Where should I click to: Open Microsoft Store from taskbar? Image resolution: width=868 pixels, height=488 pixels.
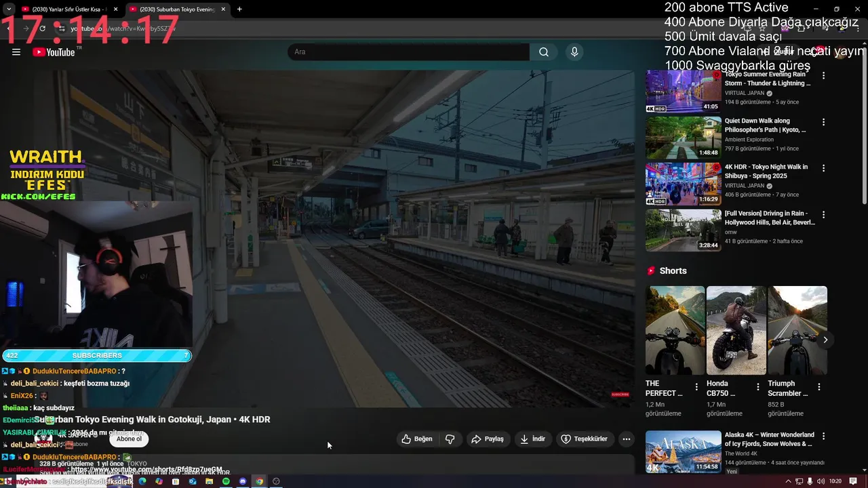pyautogui.click(x=176, y=481)
